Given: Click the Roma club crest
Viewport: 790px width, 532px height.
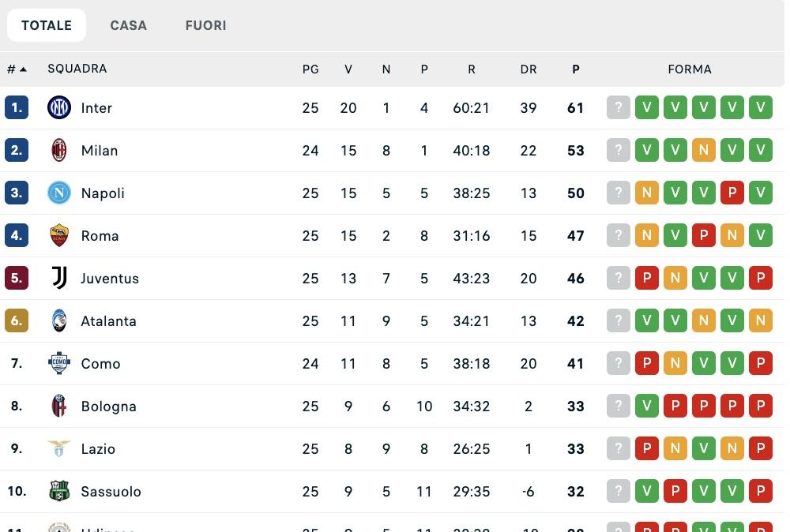Looking at the screenshot, I should pyautogui.click(x=59, y=235).
